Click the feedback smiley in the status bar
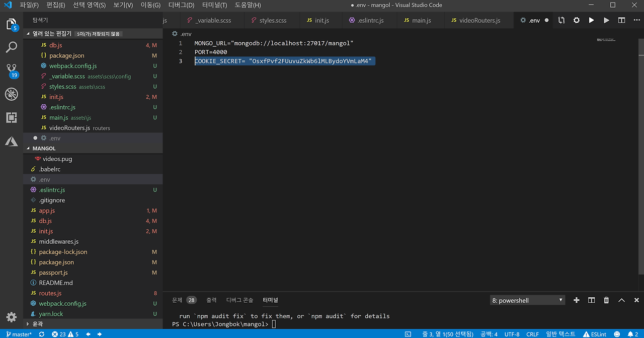The image size is (644, 338). pyautogui.click(x=617, y=334)
